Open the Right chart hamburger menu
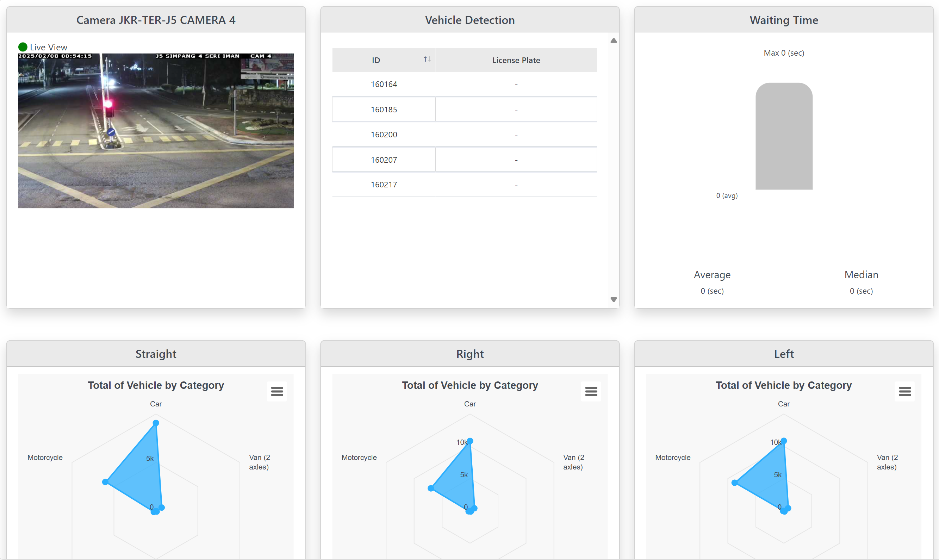This screenshot has width=939, height=560. pyautogui.click(x=591, y=391)
